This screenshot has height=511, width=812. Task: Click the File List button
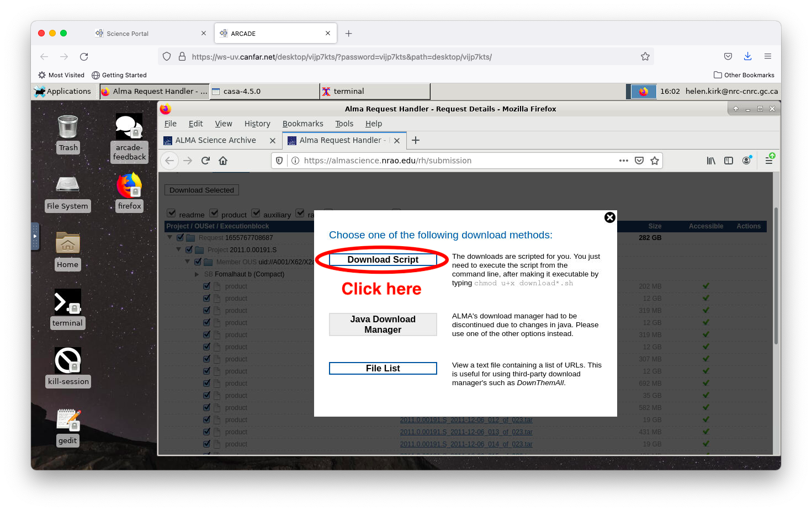pos(383,368)
